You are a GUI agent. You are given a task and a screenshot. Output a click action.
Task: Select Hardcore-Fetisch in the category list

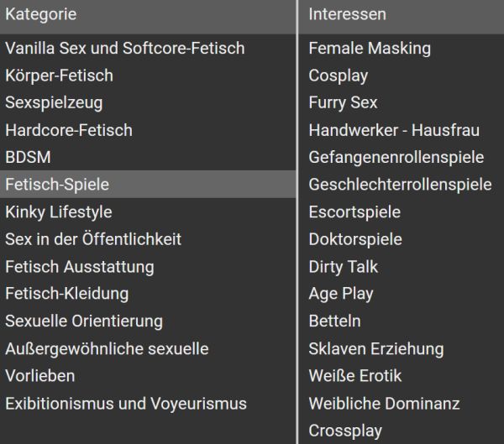(69, 130)
